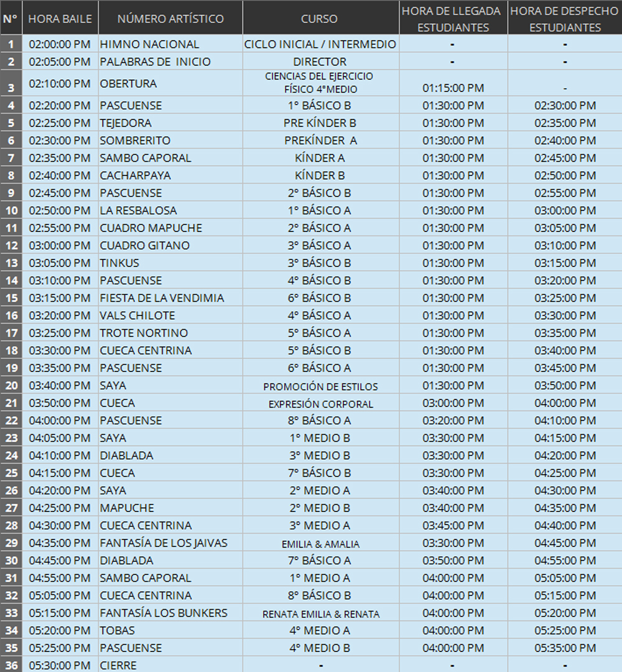622x672 pixels.
Task: Select the '02:00:00 PM' time cell
Action: pos(60,44)
